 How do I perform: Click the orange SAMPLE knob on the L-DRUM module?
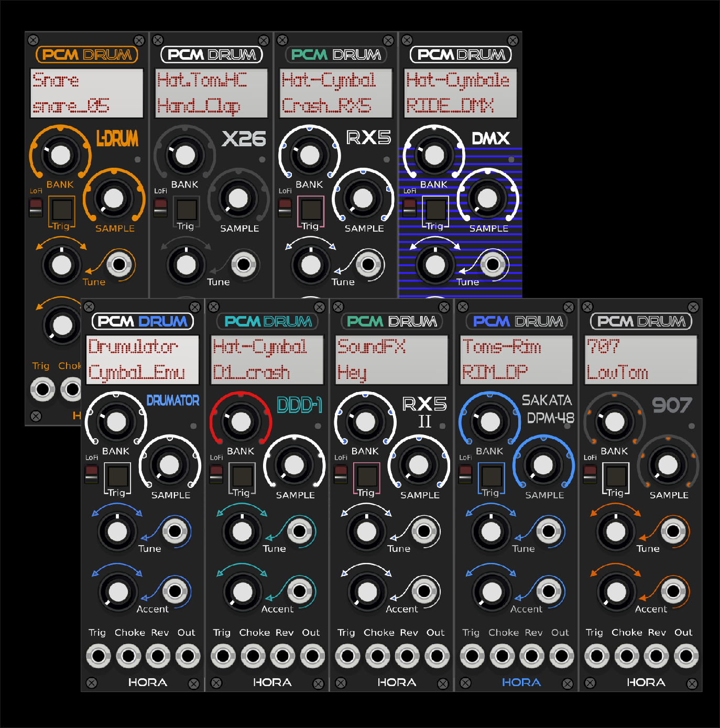(x=114, y=198)
